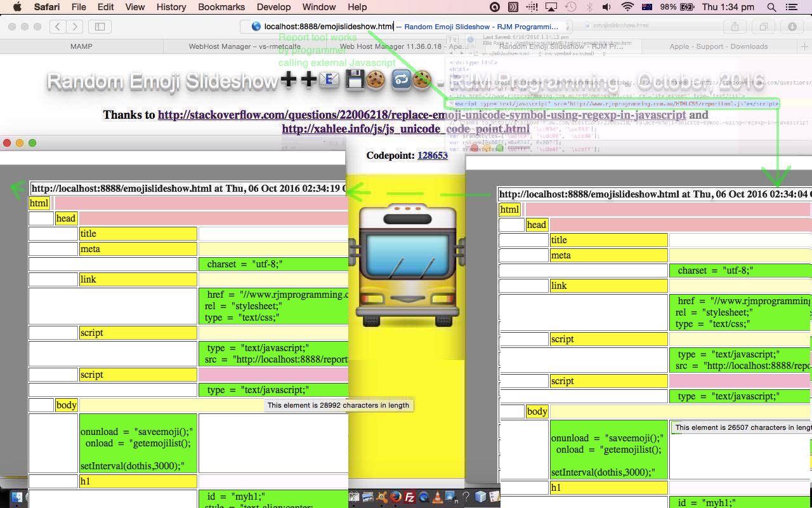The width and height of the screenshot is (812, 508).
Task: Launch VLC cone icon in the Dock
Action: pos(438,497)
